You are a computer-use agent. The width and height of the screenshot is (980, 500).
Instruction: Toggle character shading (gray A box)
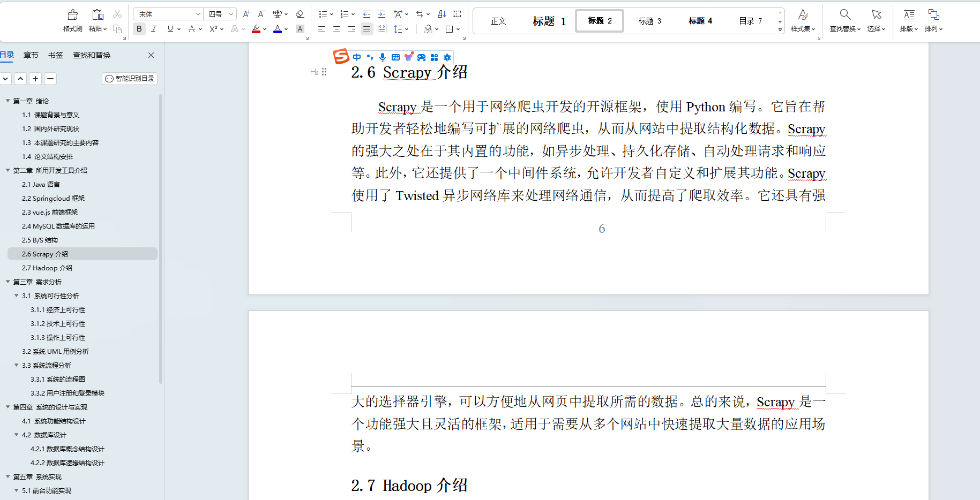tap(300, 29)
